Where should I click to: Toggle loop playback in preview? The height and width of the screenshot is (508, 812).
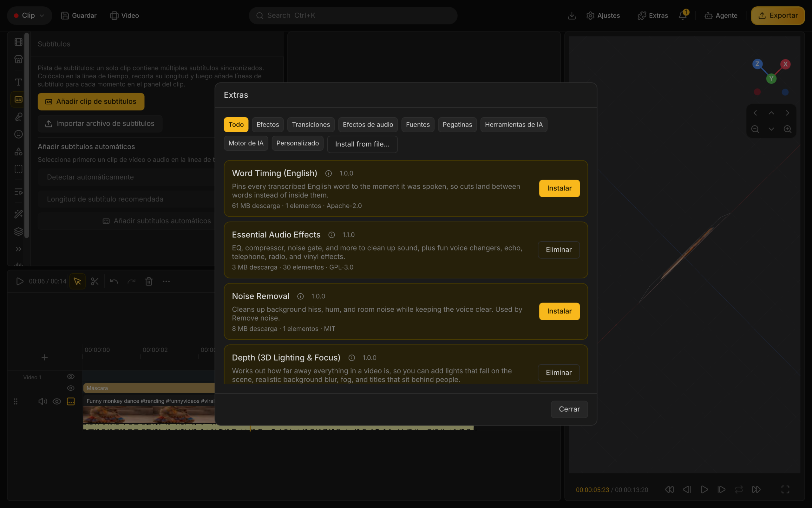[x=739, y=490]
